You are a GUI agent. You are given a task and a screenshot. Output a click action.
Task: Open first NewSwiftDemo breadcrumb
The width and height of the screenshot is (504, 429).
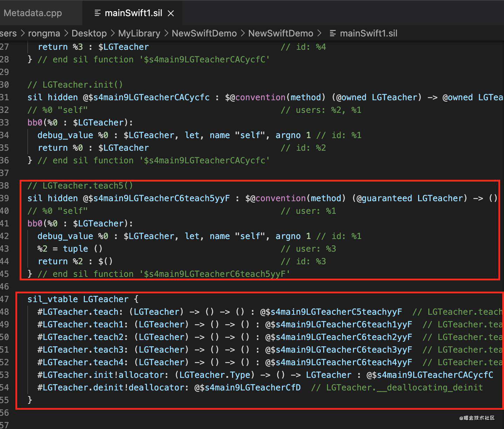[204, 33]
